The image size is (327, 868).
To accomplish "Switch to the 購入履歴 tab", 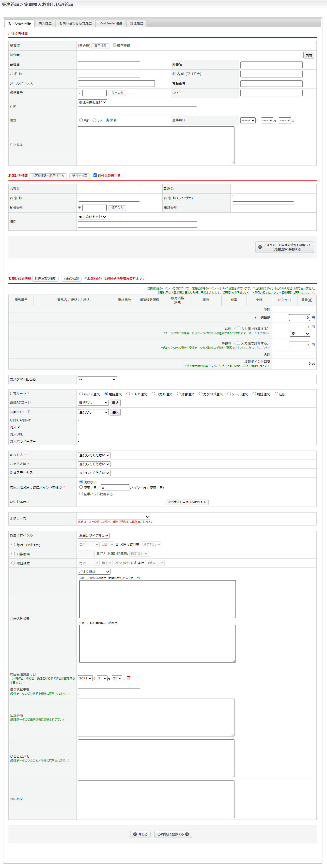I will (x=45, y=23).
